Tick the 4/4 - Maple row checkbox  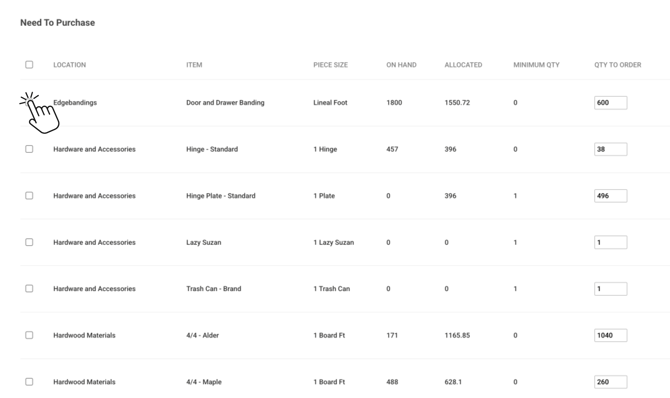[29, 382]
